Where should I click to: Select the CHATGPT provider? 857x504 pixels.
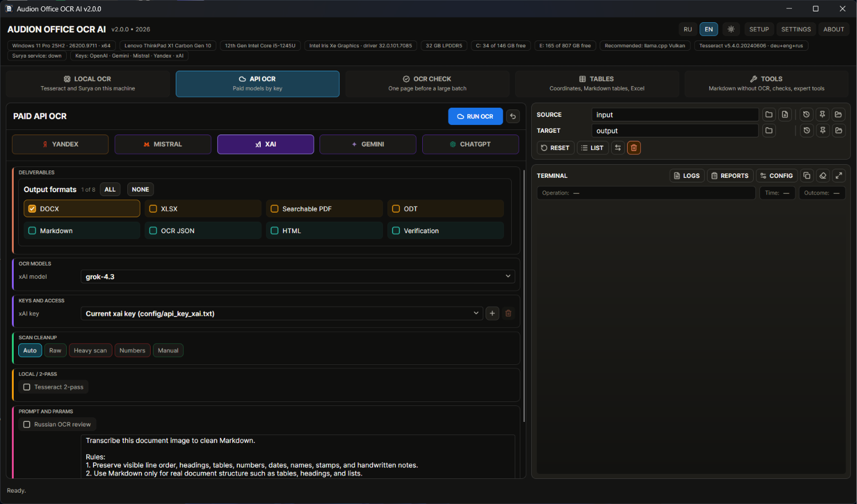click(x=471, y=144)
